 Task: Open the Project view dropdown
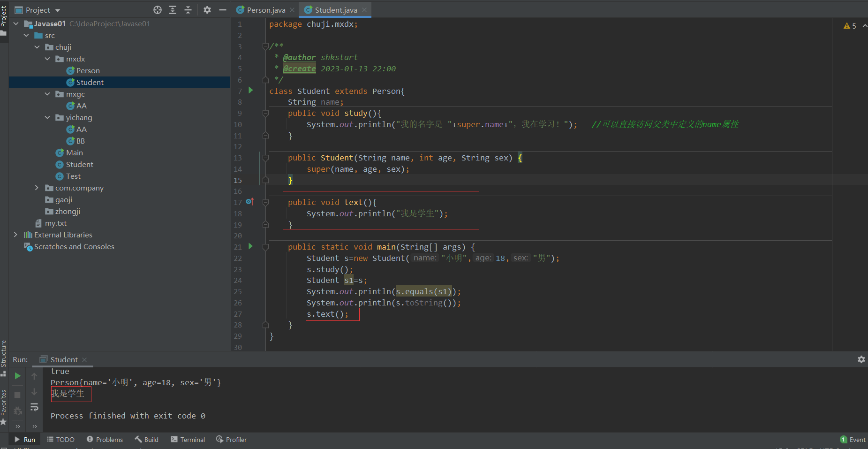click(x=43, y=10)
